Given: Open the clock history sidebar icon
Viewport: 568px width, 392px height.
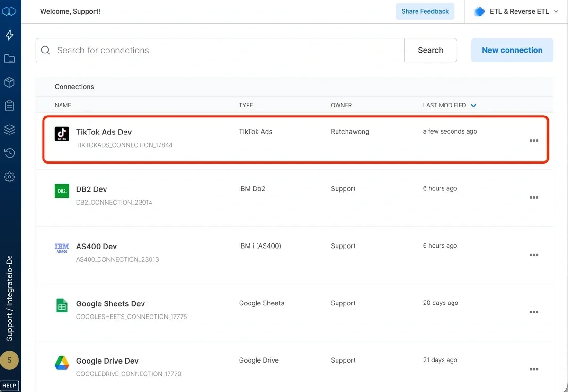Looking at the screenshot, I should click(x=9, y=153).
